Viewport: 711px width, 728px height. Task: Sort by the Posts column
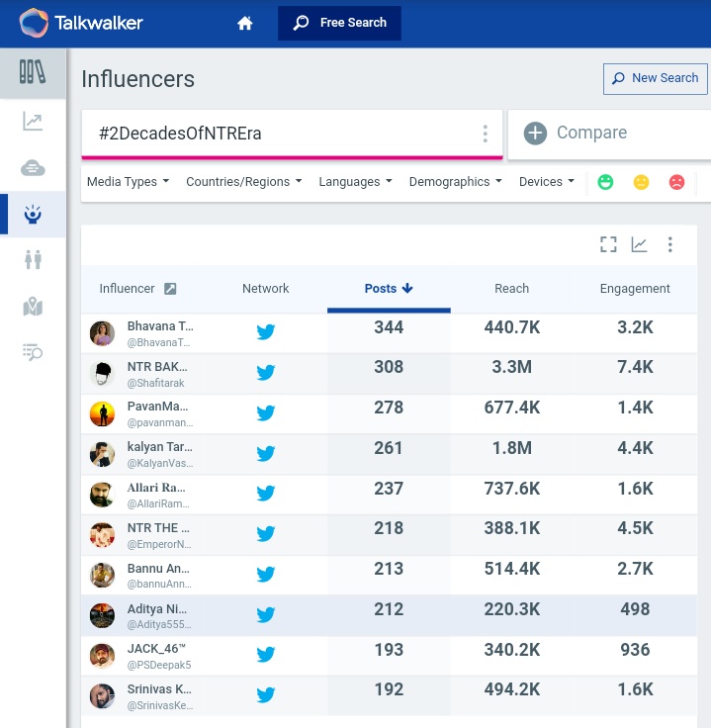[x=389, y=289]
